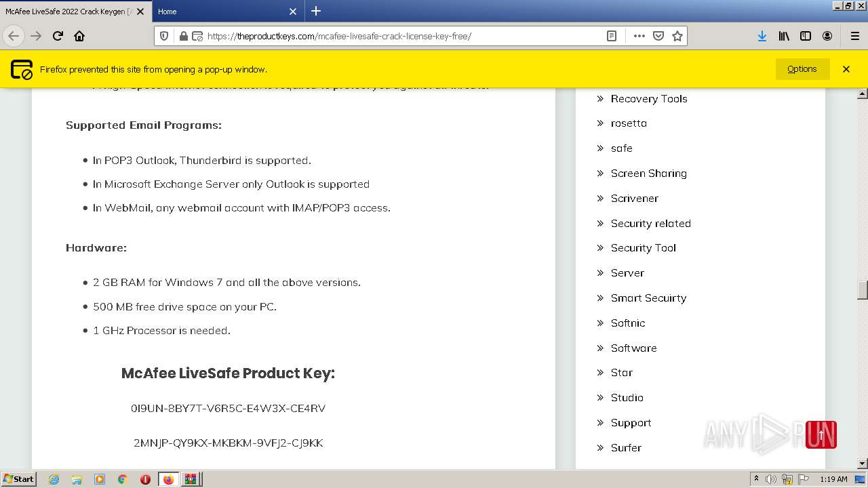Open a new browser tab
868x488 pixels.
click(316, 11)
